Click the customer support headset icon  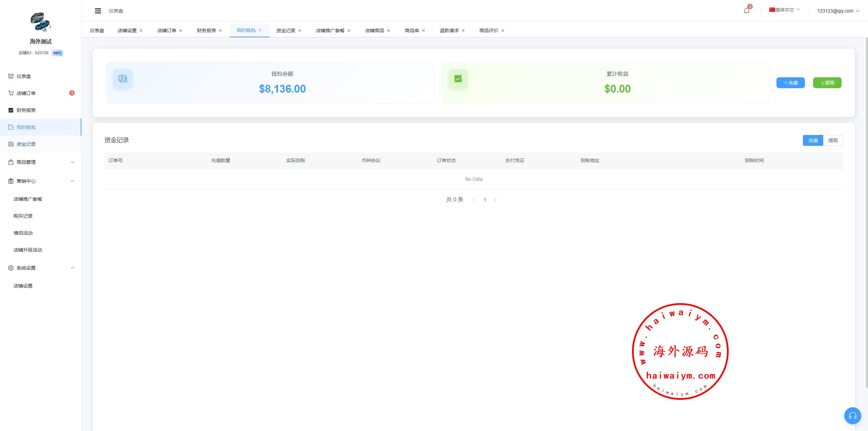click(852, 416)
